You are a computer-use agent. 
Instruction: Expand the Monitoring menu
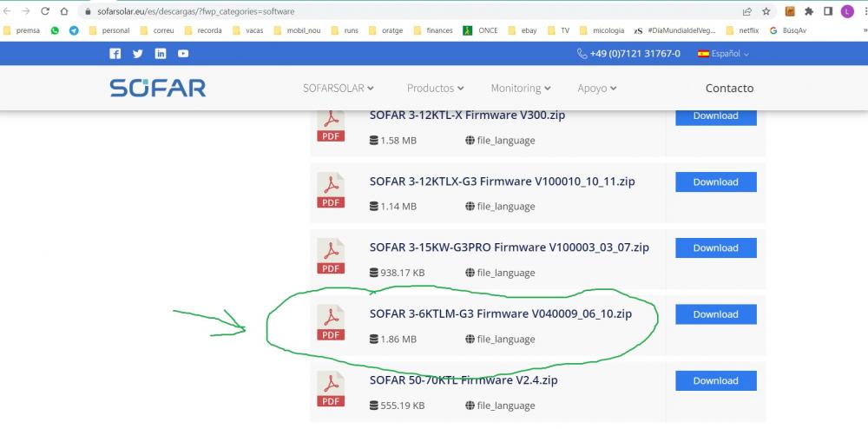click(x=521, y=88)
